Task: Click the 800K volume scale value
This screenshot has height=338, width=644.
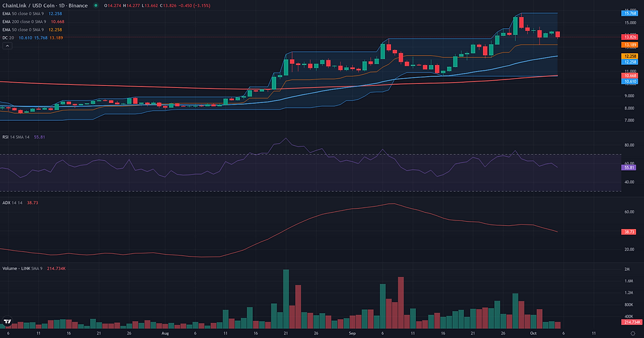Action: tap(629, 305)
